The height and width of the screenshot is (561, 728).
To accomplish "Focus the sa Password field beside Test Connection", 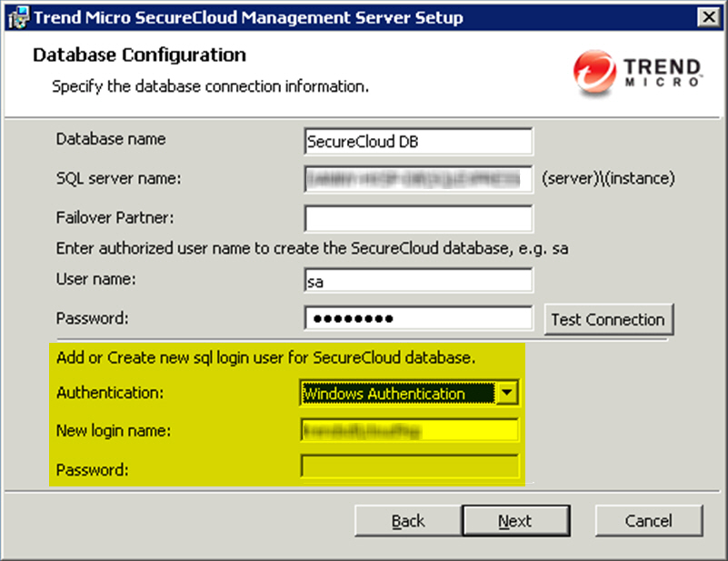I will (418, 319).
